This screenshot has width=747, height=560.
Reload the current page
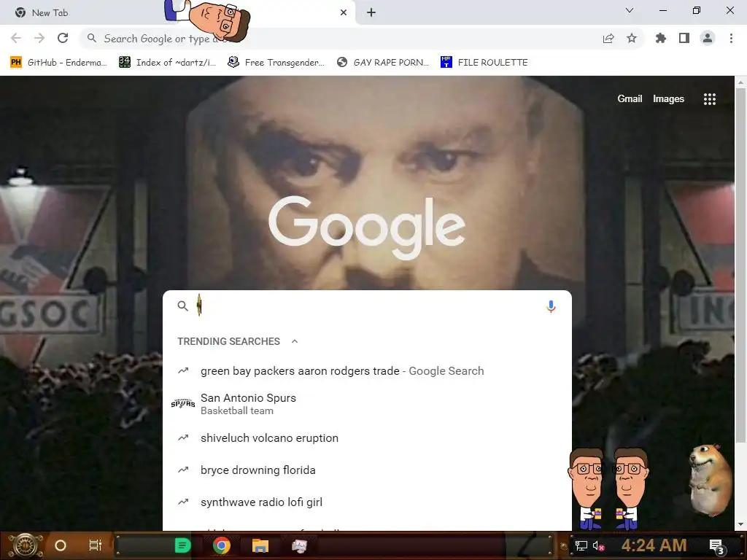click(x=63, y=38)
